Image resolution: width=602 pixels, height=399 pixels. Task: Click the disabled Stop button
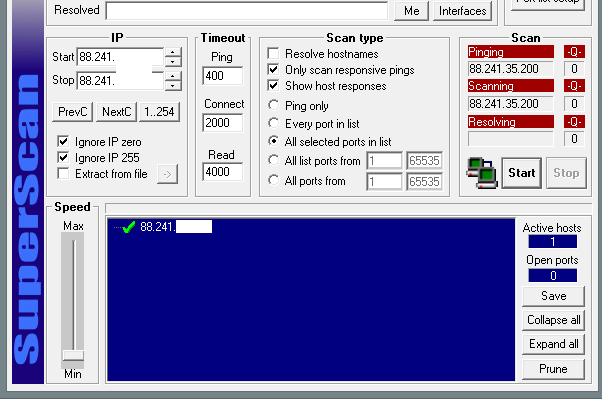pos(566,173)
